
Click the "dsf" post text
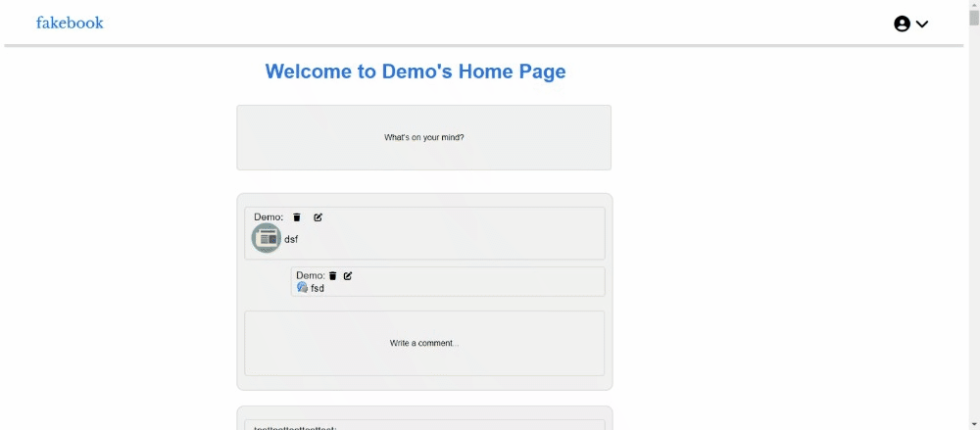point(291,239)
